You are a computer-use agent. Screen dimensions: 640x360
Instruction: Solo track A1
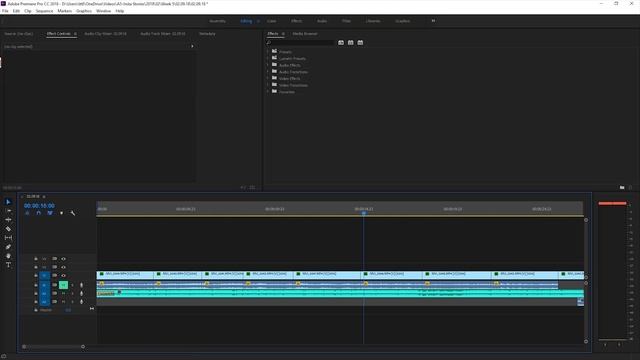click(x=73, y=285)
